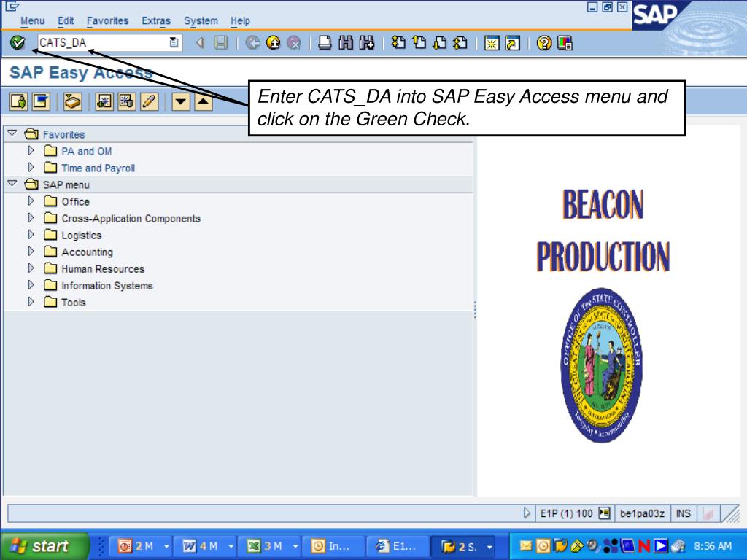Open the Extras menu
The height and width of the screenshot is (560, 747).
coord(156,21)
